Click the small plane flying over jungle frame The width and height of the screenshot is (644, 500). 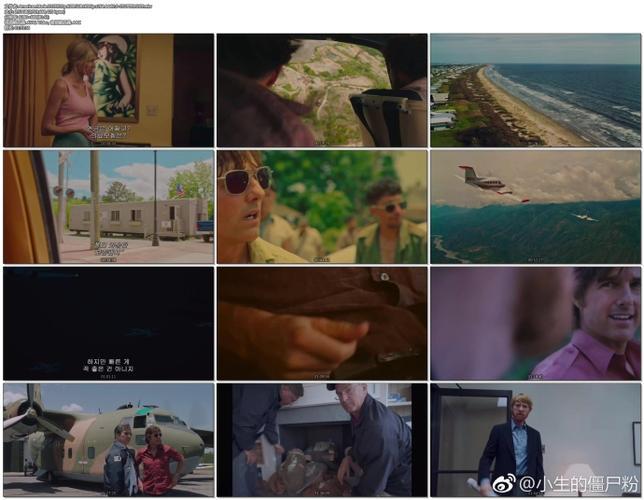click(536, 207)
